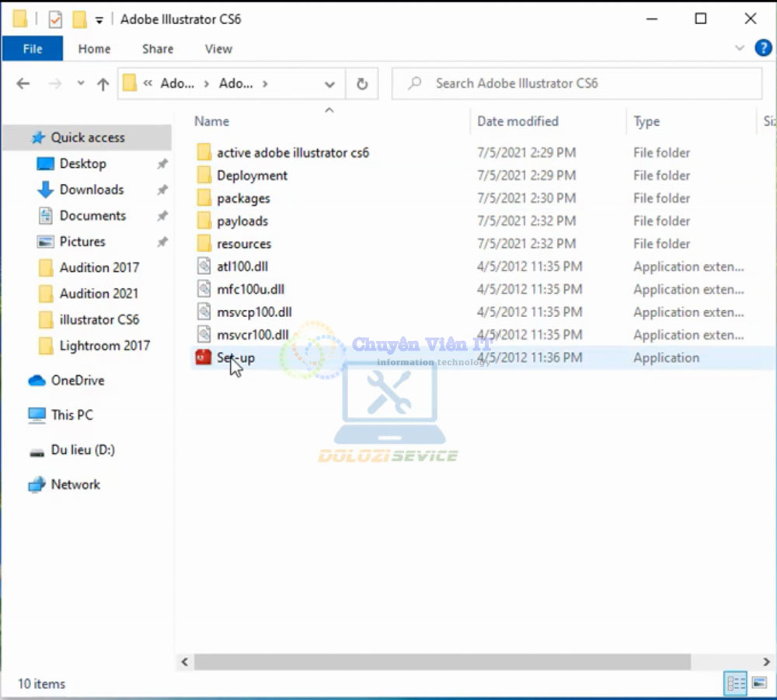Open the File menu tab
This screenshot has height=700, width=777.
pos(33,49)
